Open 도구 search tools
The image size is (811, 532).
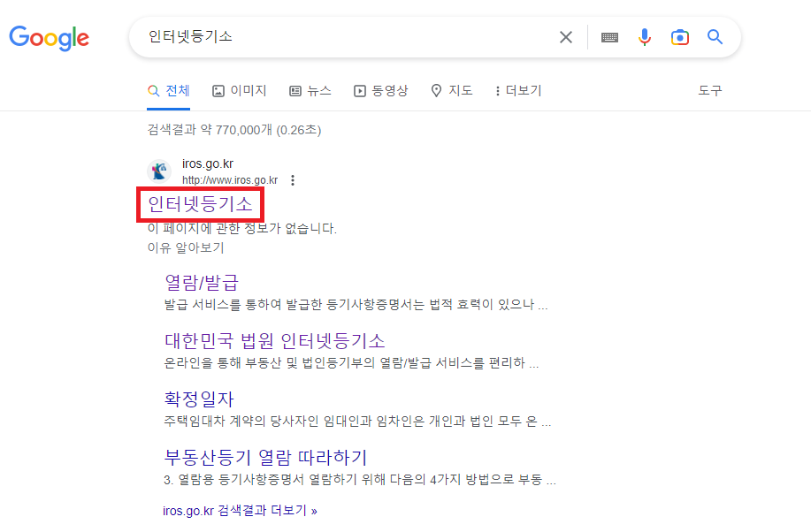710,91
